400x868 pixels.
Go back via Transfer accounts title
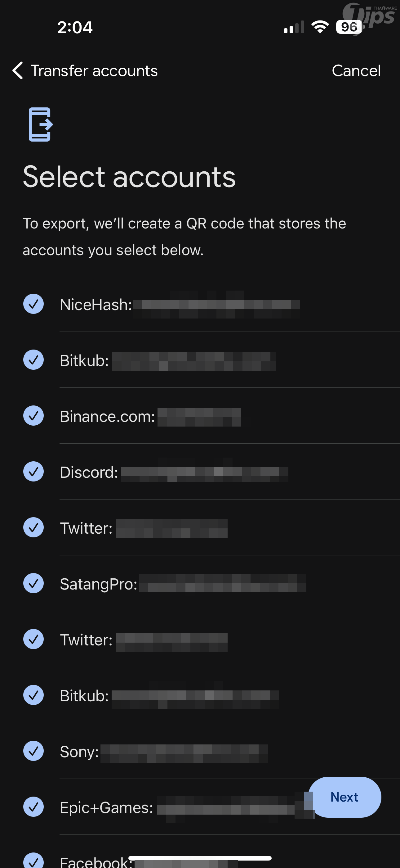click(94, 71)
